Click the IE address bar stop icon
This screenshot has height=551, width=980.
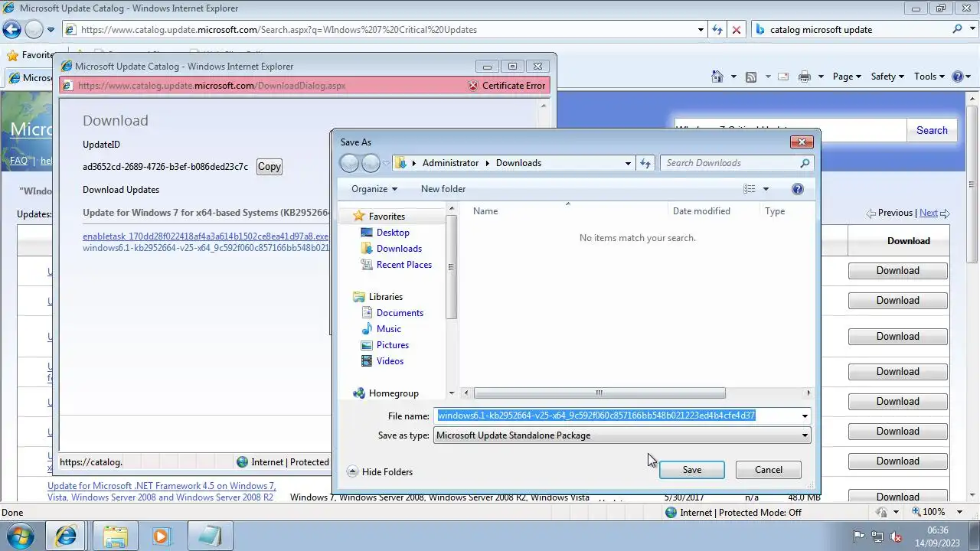737,30
